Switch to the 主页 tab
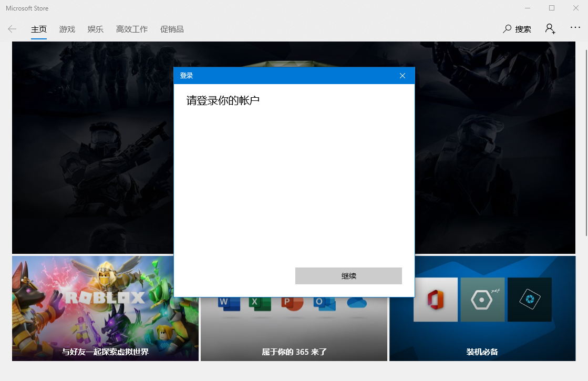 (39, 29)
